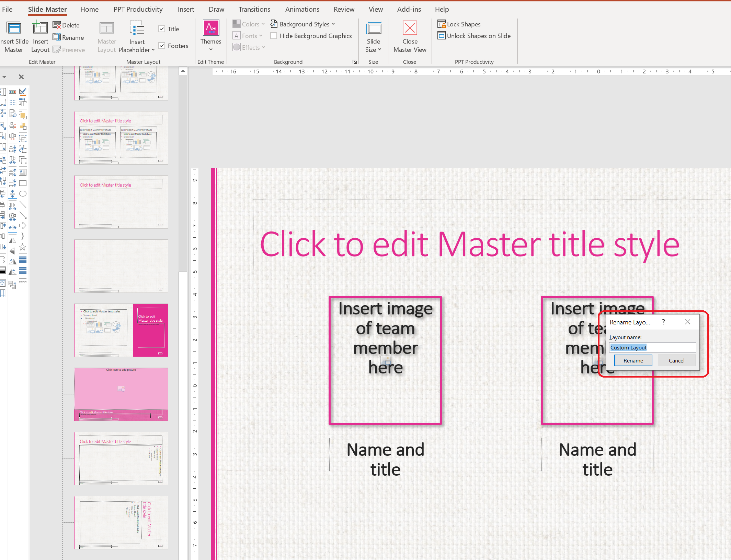Viewport: 731px width, 560px height.
Task: Click the Preserve option in the ribbon
Action: [x=69, y=49]
